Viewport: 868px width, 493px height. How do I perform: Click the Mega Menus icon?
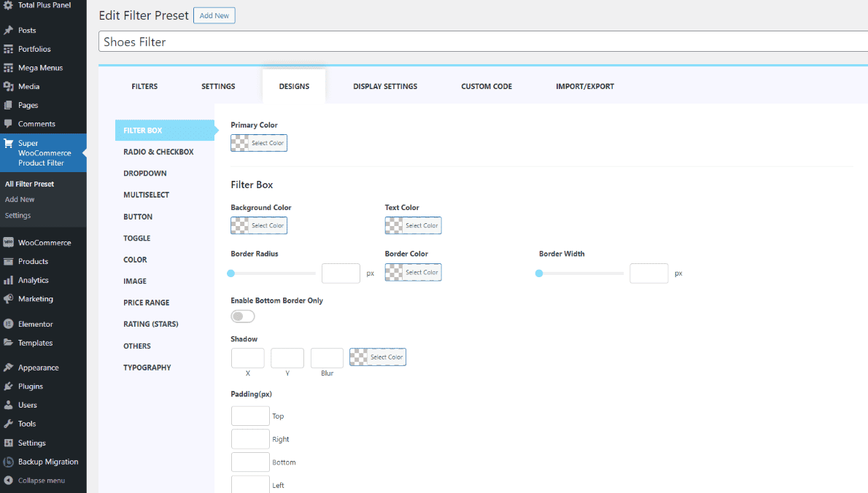pyautogui.click(x=8, y=68)
